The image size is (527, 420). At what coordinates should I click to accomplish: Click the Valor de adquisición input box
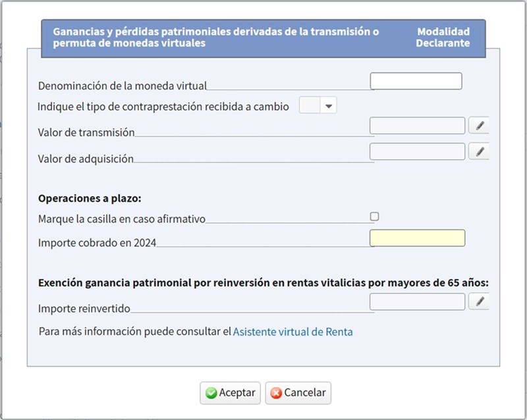point(418,151)
